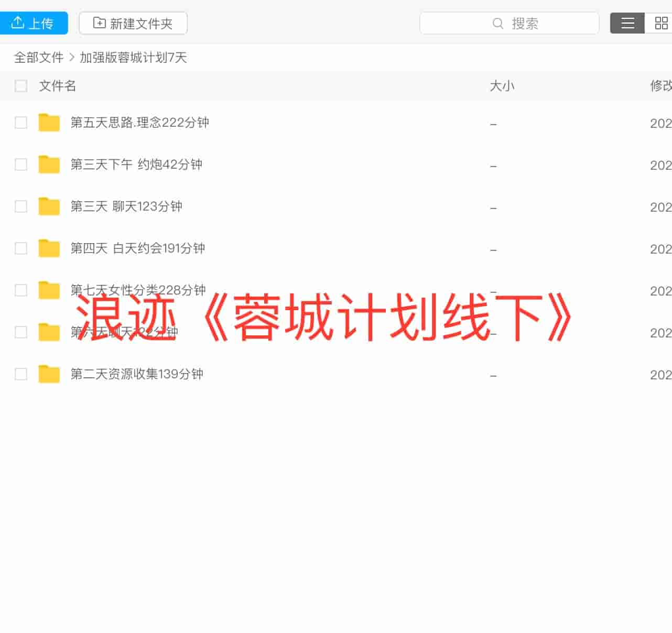Switch to list view layout icon

[627, 23]
